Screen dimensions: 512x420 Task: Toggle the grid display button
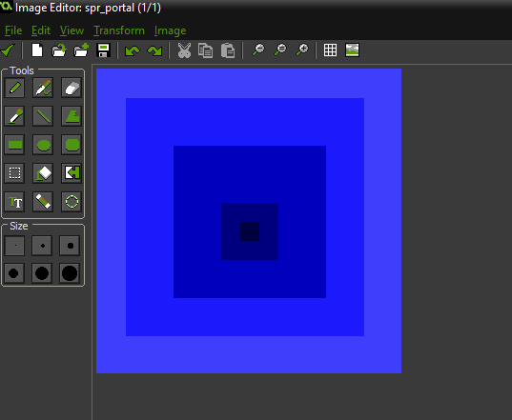point(330,50)
